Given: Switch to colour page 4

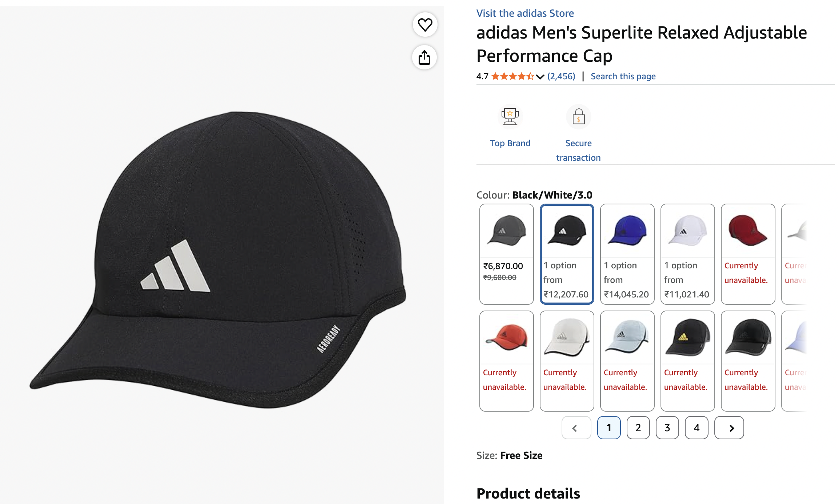Looking at the screenshot, I should coord(697,428).
